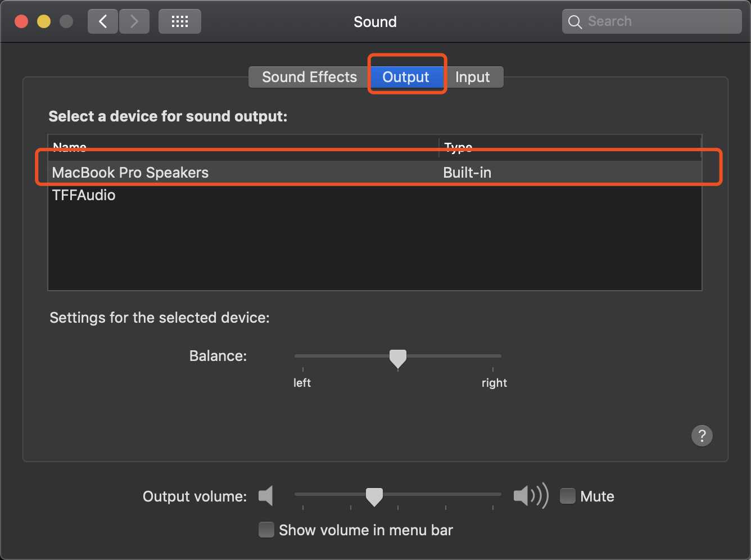
Task: Switch to the Sound Effects tab
Action: click(309, 77)
